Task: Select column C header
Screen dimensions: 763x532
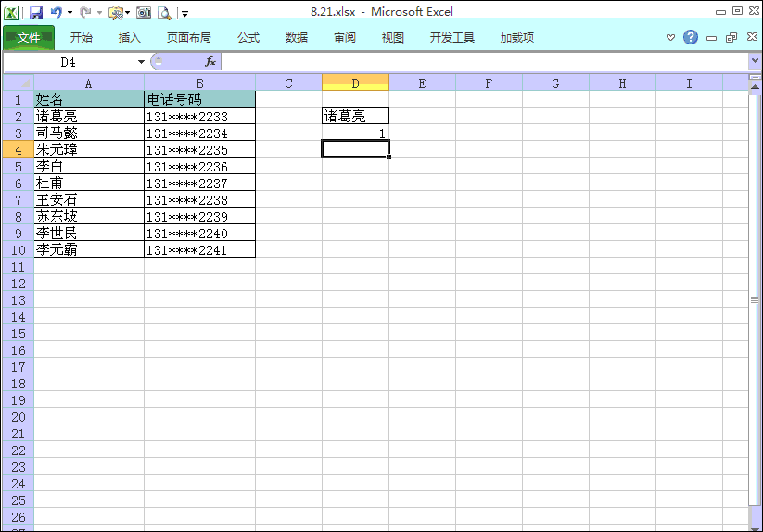Action: click(x=288, y=83)
